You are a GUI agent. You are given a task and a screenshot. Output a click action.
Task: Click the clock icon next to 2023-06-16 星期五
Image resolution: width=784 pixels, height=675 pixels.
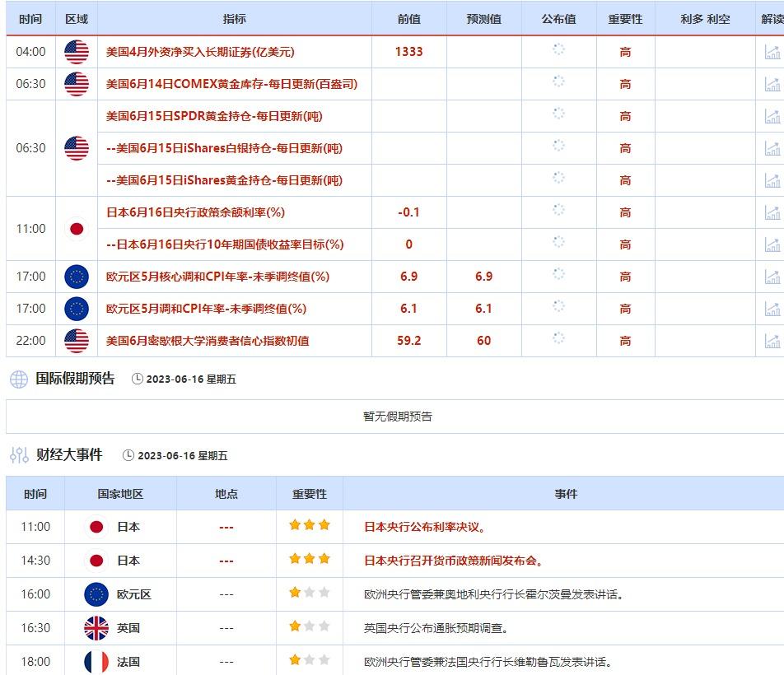(x=136, y=377)
